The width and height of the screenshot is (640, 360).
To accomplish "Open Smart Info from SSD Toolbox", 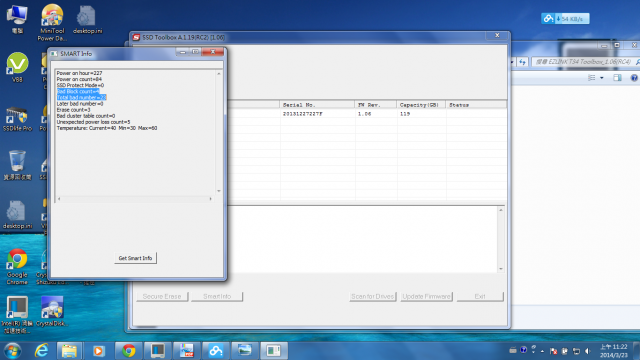I will (217, 296).
